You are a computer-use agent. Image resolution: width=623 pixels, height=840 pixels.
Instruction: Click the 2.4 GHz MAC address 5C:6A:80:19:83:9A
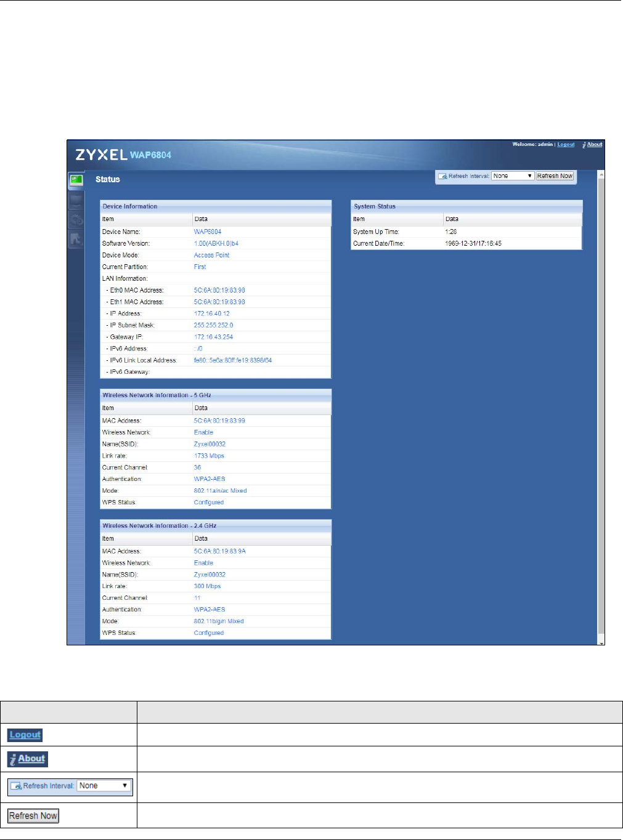click(220, 552)
